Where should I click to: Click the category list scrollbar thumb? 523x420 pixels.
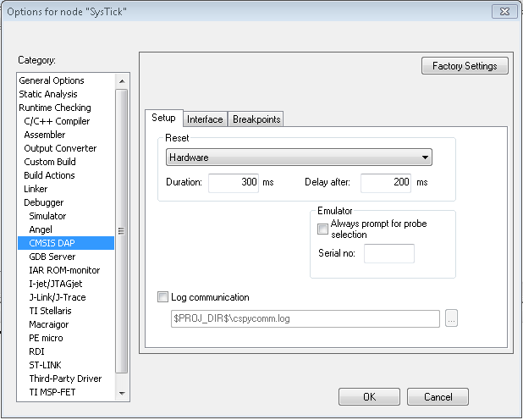point(122,231)
